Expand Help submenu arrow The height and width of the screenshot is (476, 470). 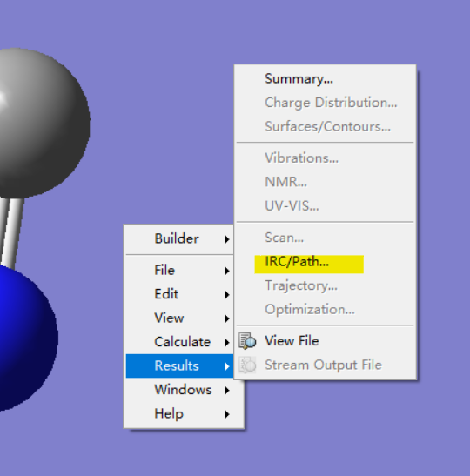[x=227, y=414]
